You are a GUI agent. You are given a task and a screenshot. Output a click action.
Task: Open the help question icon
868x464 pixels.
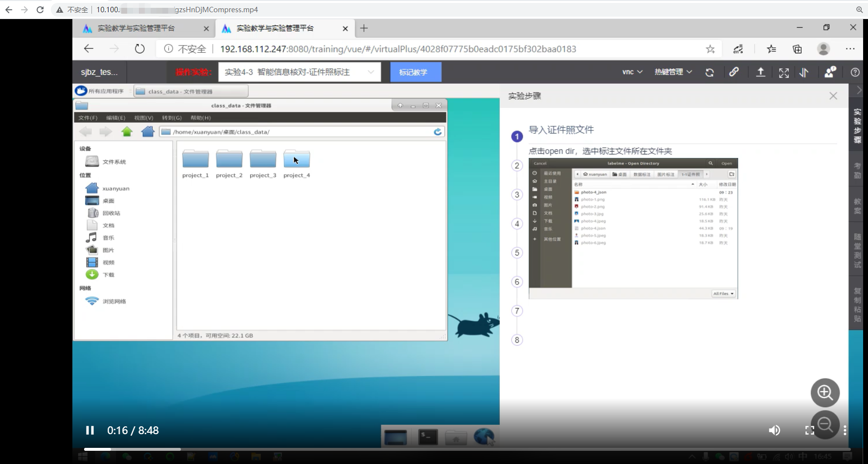click(855, 72)
